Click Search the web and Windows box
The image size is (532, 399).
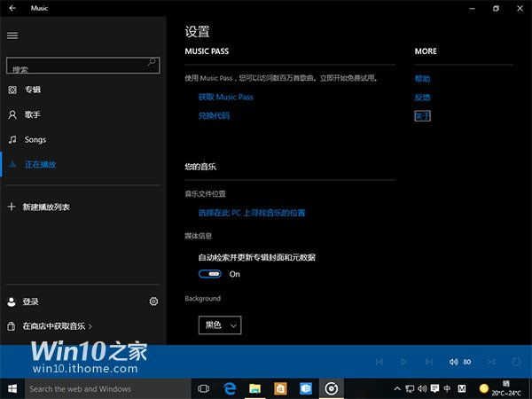[x=108, y=389]
